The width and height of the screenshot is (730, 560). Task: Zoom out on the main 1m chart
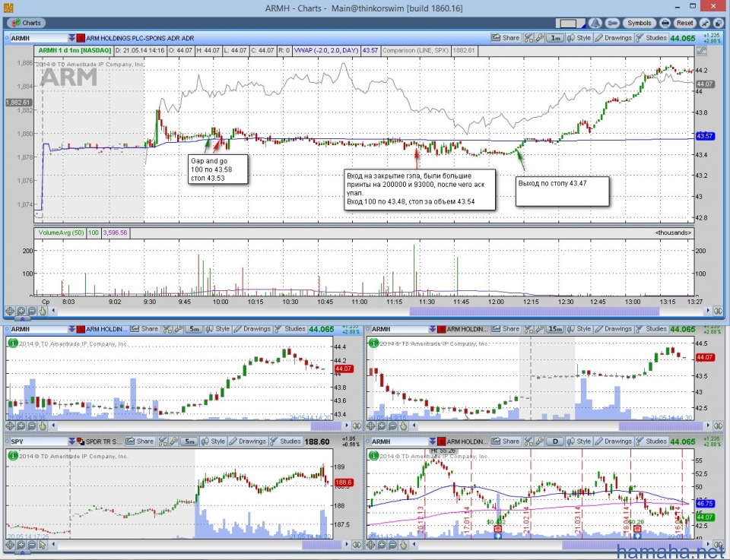click(32, 311)
